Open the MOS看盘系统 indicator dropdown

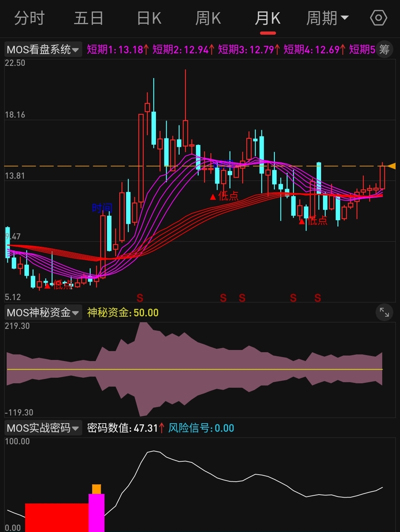43,49
